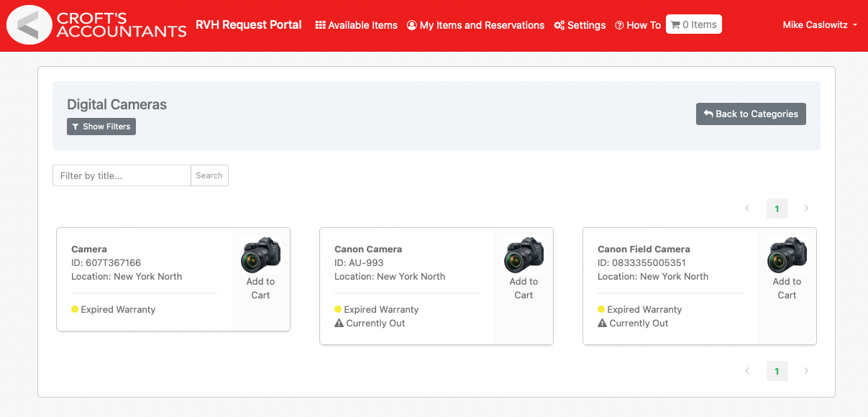Click the yellow Expired Warranty indicator on Camera 607T367166
The height and width of the screenshot is (417, 868).
pos(75,309)
